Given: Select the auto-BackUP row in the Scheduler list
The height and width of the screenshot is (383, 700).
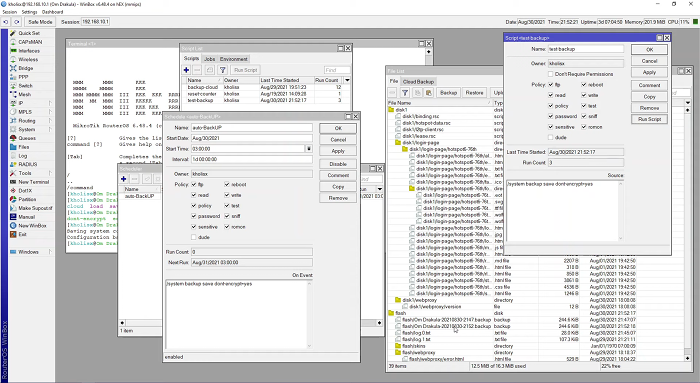Looking at the screenshot, I should point(139,196).
